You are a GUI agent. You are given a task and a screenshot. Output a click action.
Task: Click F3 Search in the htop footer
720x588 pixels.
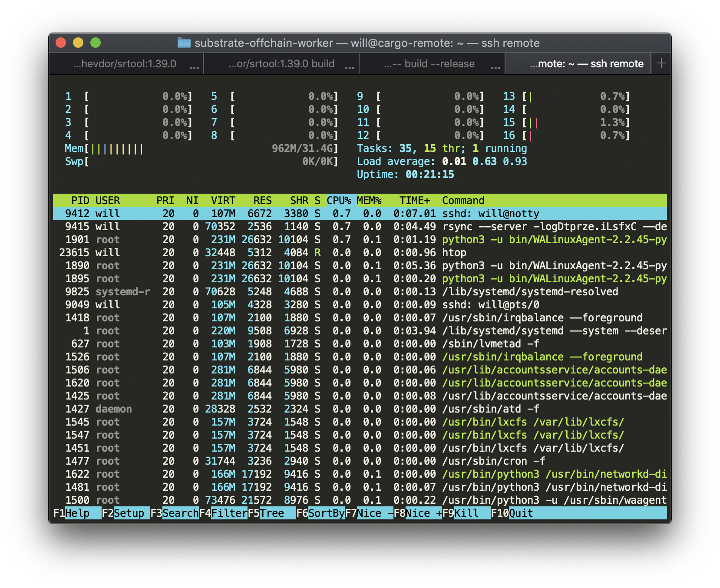[x=174, y=513]
